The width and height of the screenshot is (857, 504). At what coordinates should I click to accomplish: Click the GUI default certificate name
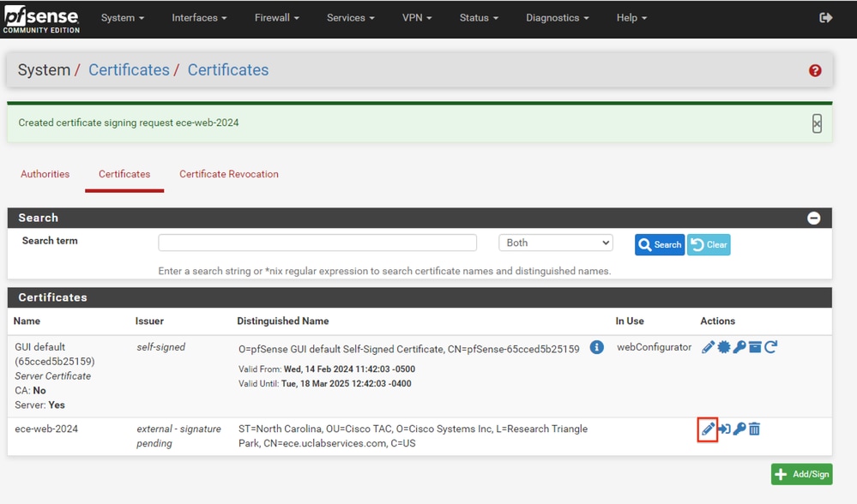click(x=54, y=354)
